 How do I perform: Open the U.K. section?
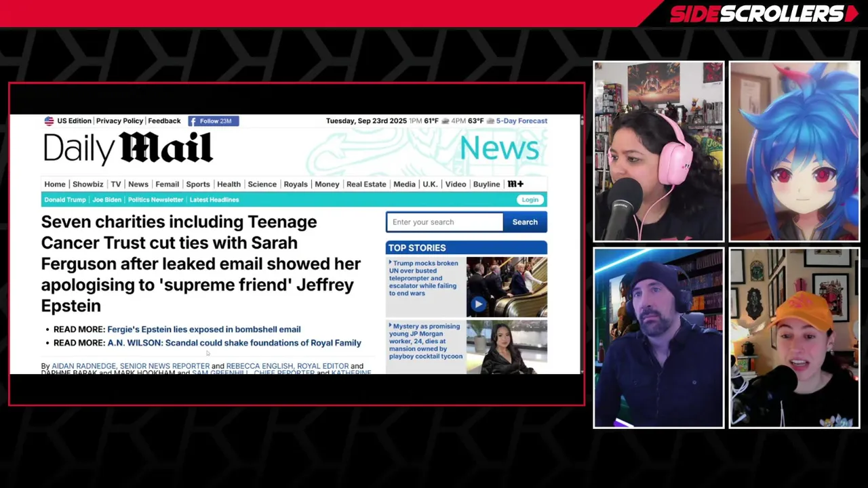click(x=430, y=184)
